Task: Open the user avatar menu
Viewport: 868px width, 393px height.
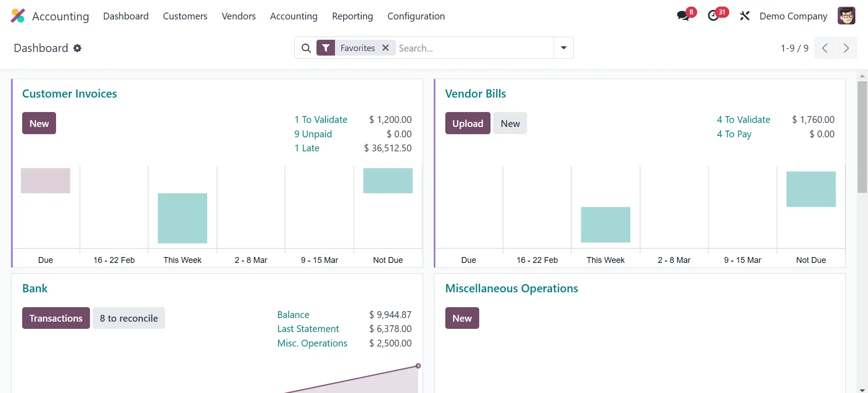Action: pos(846,16)
